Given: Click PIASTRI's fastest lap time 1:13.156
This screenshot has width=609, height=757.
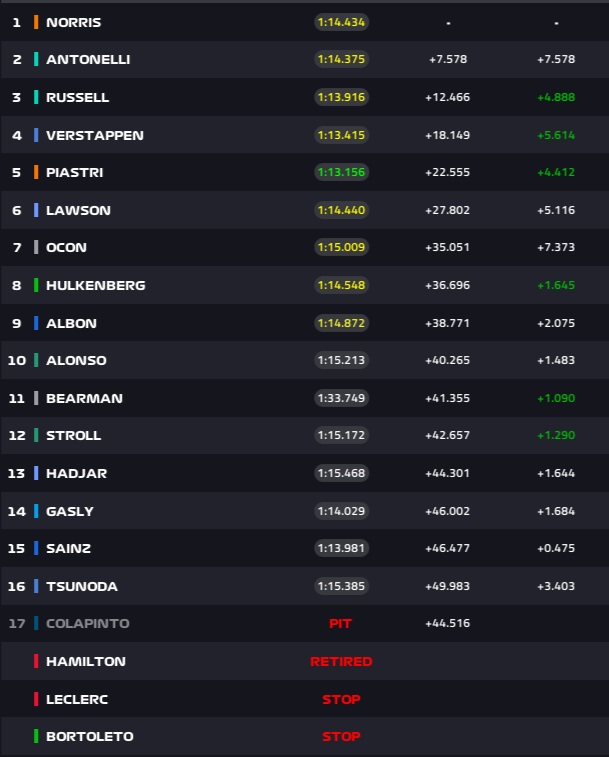Looking at the screenshot, I should click(x=341, y=172).
